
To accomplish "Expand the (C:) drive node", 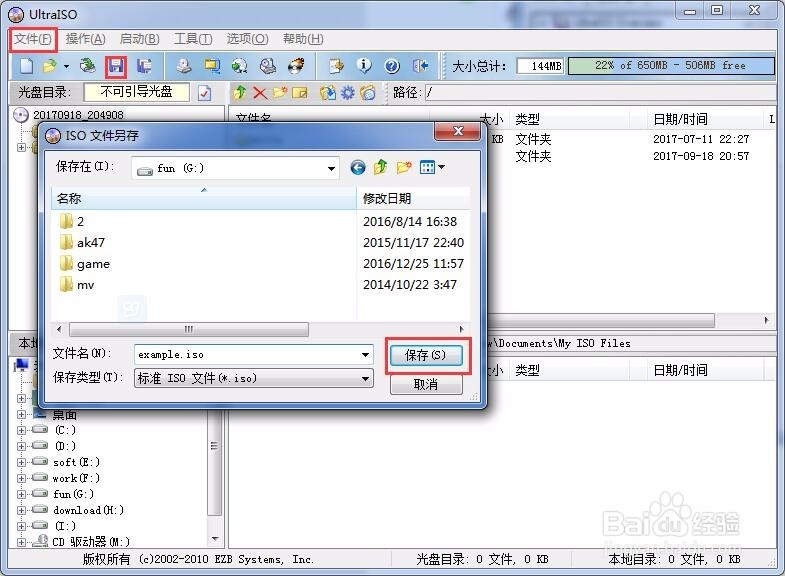I will pos(21,430).
